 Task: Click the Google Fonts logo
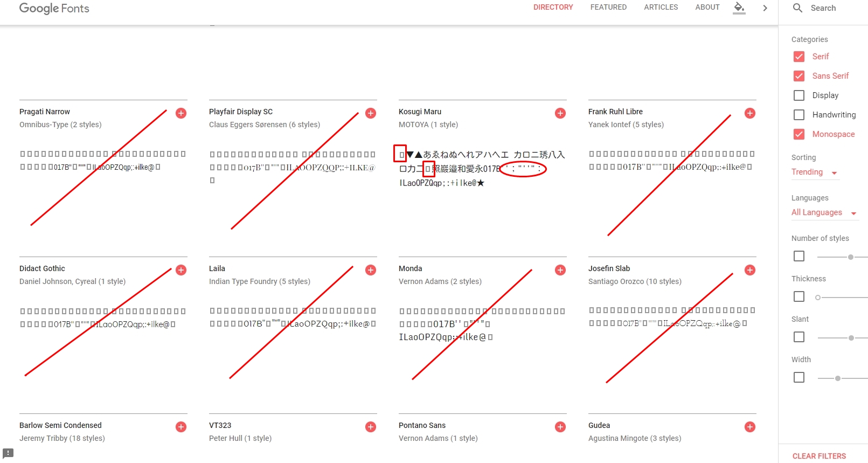pyautogui.click(x=54, y=8)
